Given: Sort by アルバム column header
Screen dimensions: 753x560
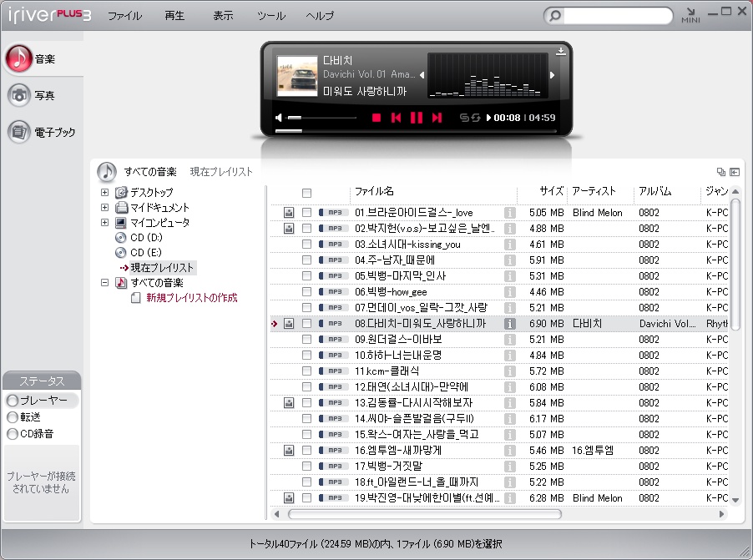Looking at the screenshot, I should click(655, 191).
